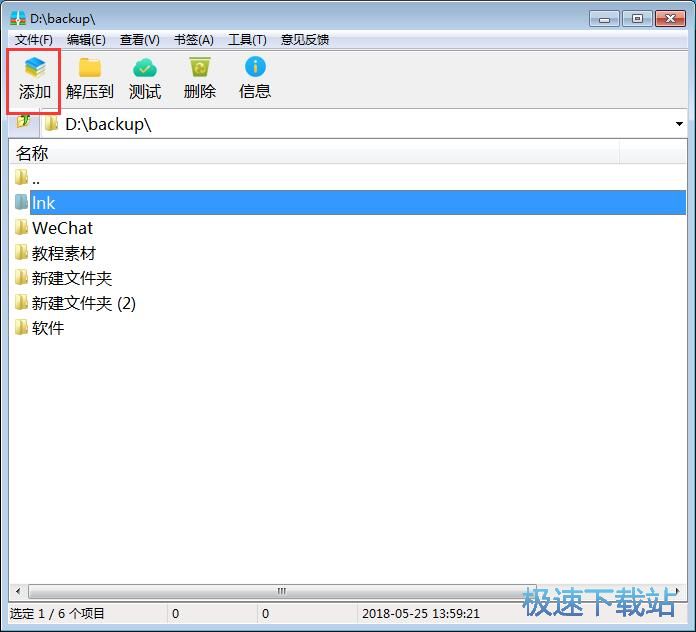Select the WeChat folder name

coord(62,228)
